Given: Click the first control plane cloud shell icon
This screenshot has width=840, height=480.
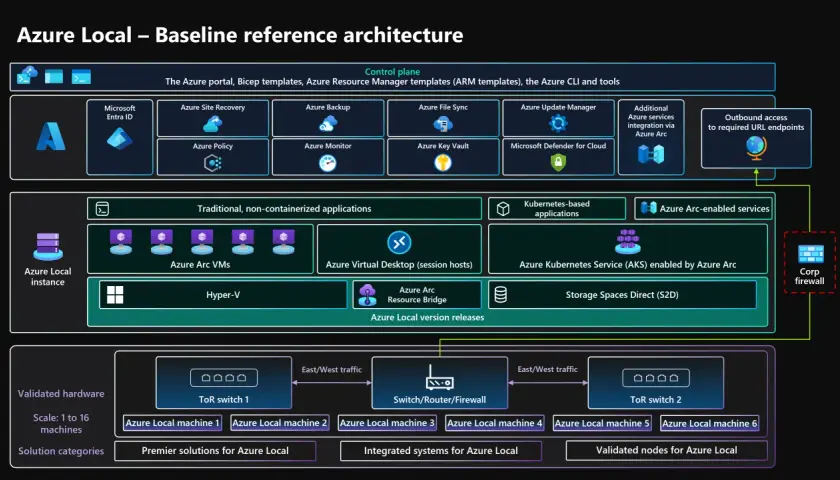Looking at the screenshot, I should click(x=27, y=76).
